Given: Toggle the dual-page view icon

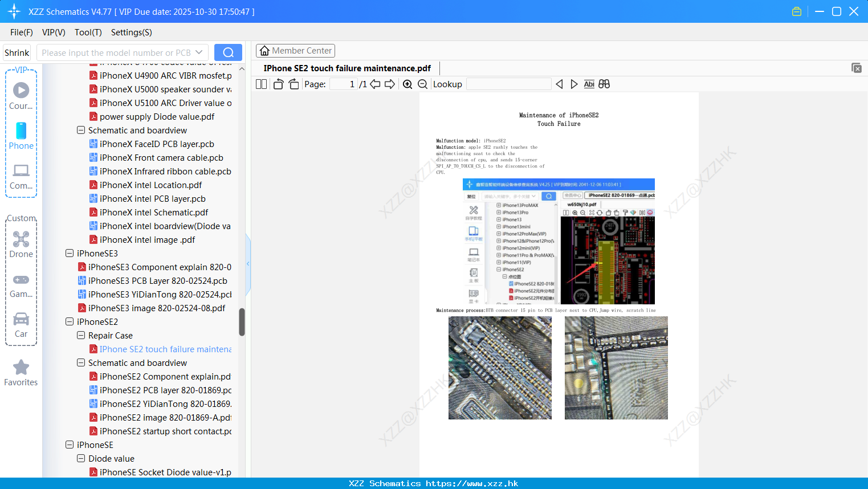Looking at the screenshot, I should (261, 84).
